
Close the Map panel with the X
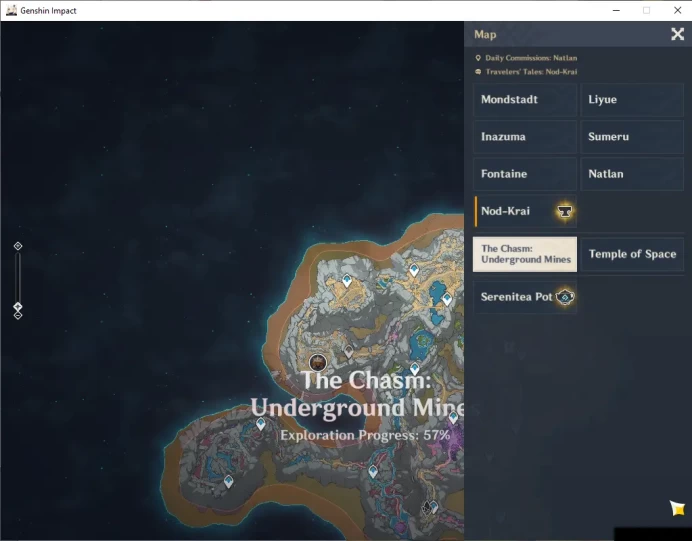(x=677, y=34)
